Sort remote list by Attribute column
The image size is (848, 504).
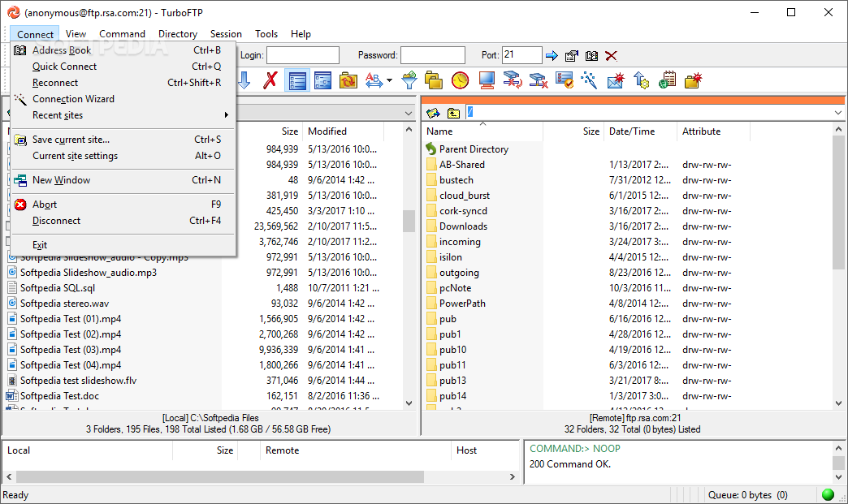click(x=713, y=131)
